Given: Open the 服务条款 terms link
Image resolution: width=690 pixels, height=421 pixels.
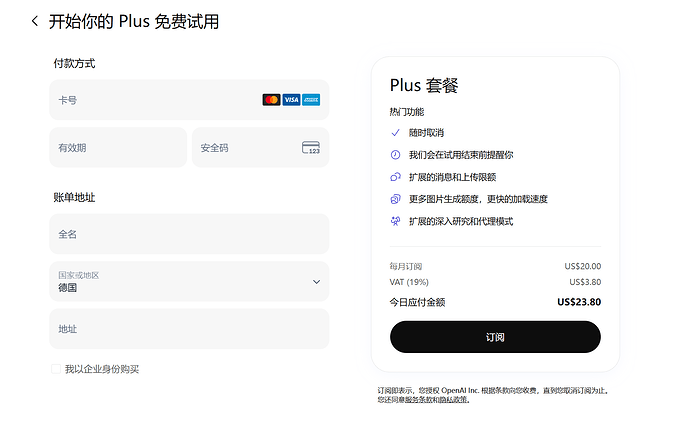Looking at the screenshot, I should point(418,400).
